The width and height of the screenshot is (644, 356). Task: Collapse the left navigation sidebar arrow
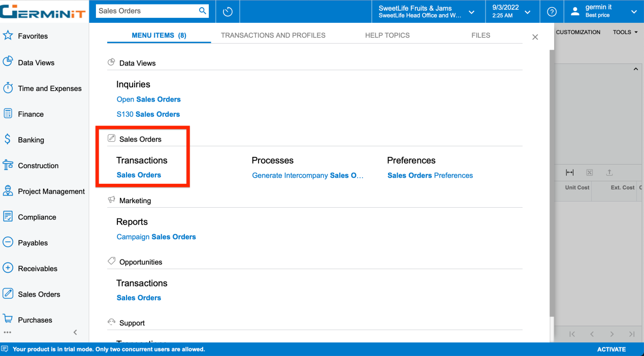point(75,332)
